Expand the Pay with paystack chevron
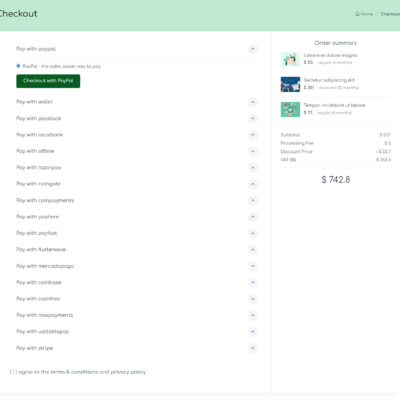Viewport: 400px width, 400px height. point(253,118)
